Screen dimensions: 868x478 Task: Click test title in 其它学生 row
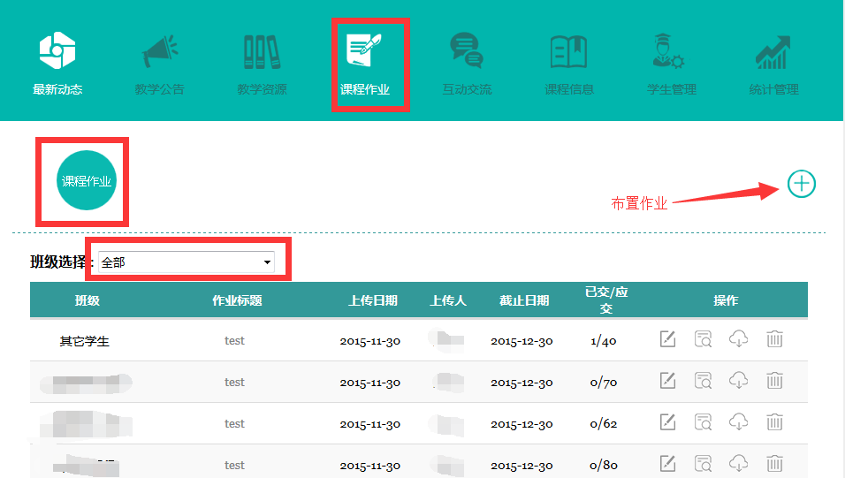234,341
